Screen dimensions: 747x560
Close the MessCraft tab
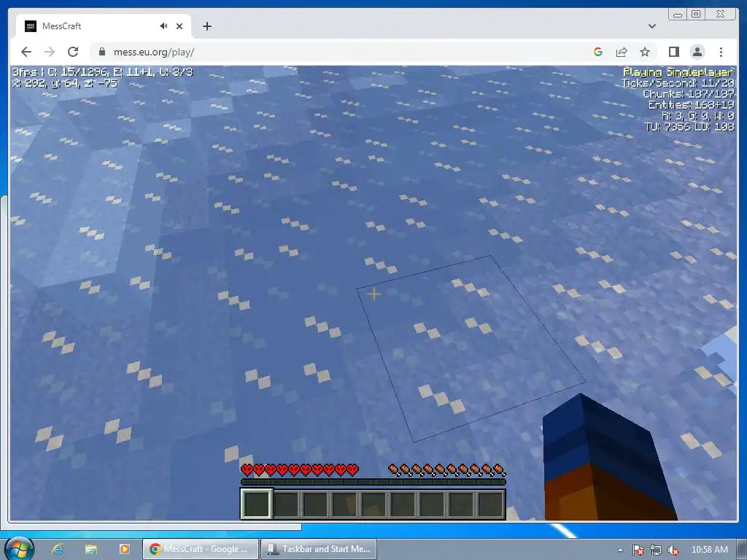point(179,26)
